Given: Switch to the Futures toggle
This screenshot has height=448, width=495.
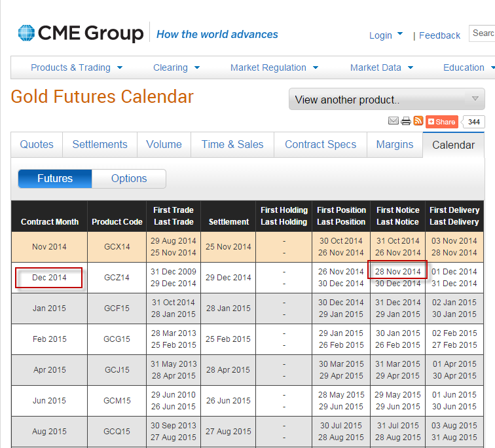Looking at the screenshot, I should tap(55, 179).
